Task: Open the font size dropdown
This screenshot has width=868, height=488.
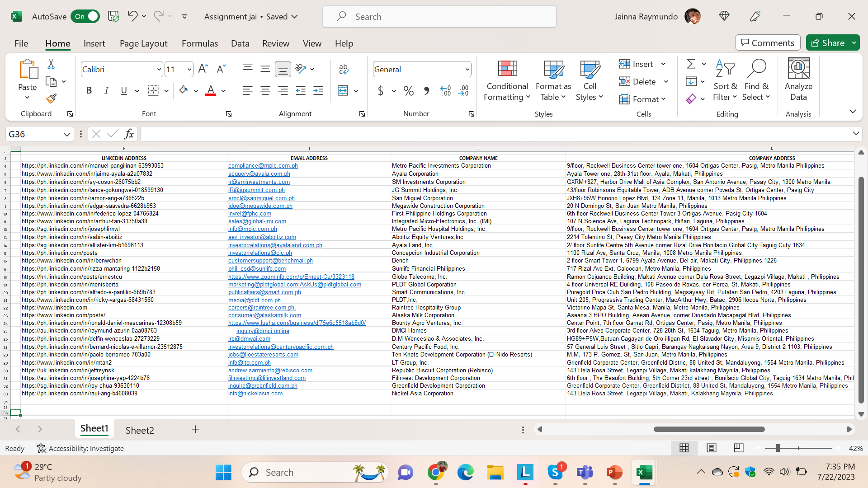Action: tap(189, 70)
